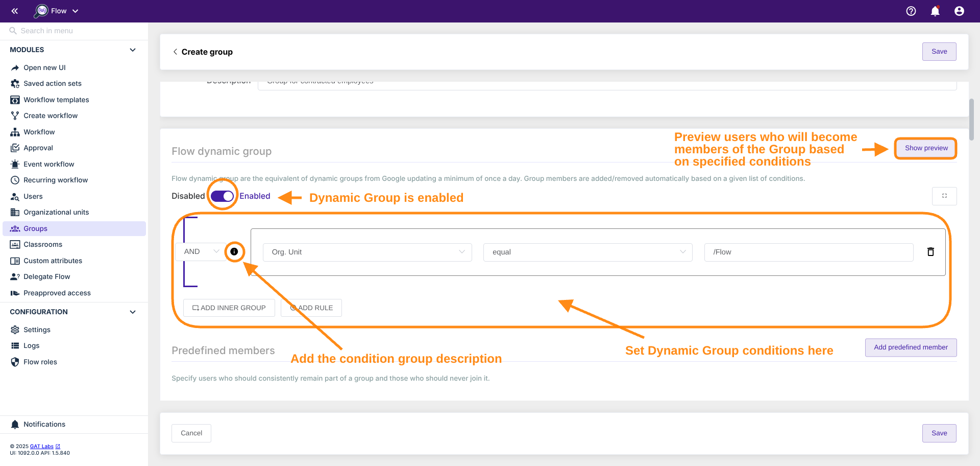Click the Workflow hierarchy icon
The width and height of the screenshot is (980, 466).
pyautogui.click(x=15, y=132)
